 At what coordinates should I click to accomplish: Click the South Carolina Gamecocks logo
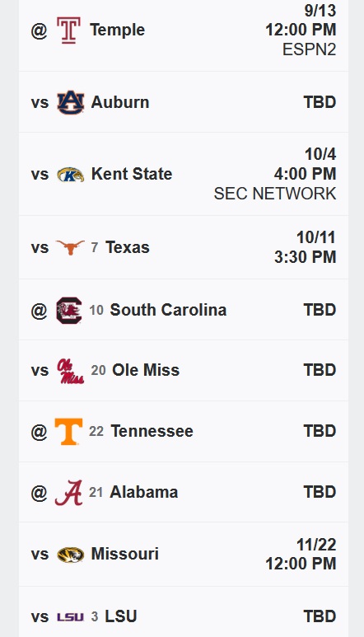[69, 311]
